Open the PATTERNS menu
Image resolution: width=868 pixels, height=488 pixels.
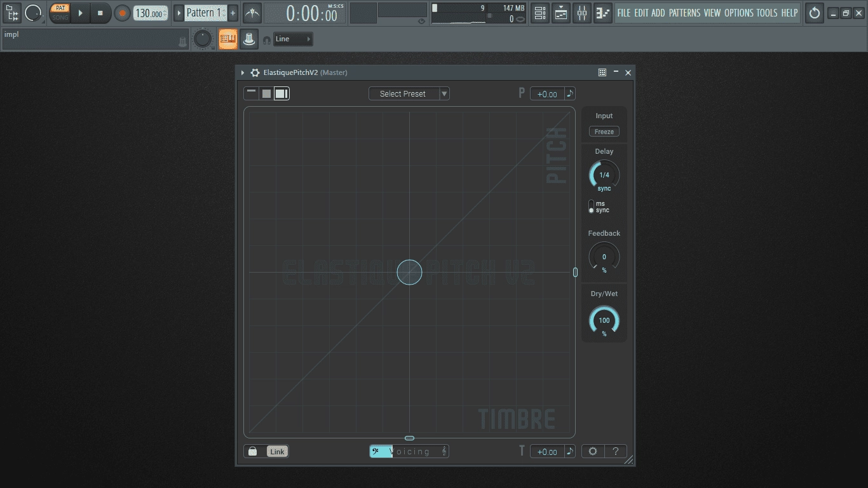coord(684,13)
